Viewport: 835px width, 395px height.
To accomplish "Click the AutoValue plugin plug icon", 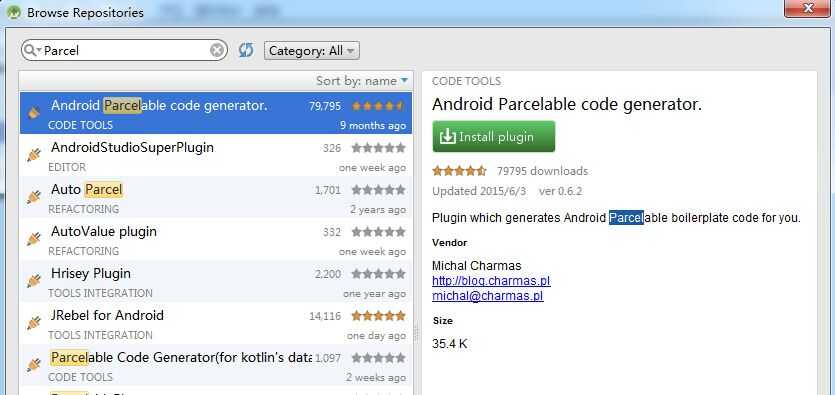I will [34, 239].
